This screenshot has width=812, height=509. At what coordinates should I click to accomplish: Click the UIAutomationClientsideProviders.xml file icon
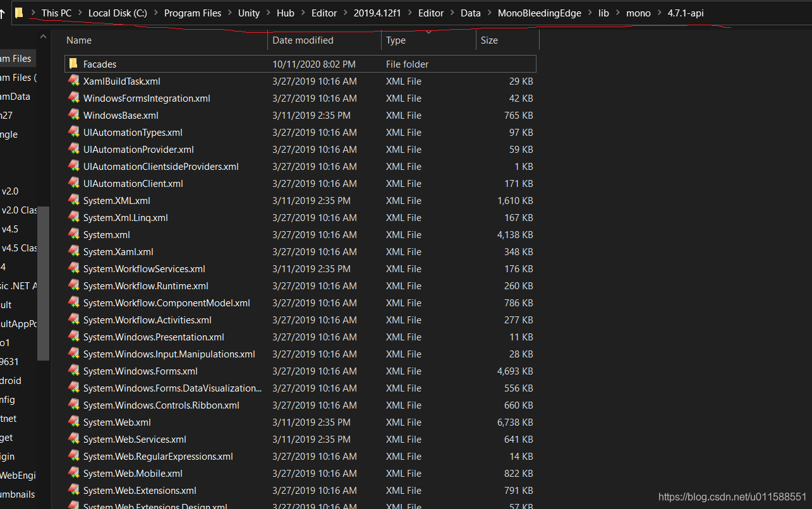[73, 166]
